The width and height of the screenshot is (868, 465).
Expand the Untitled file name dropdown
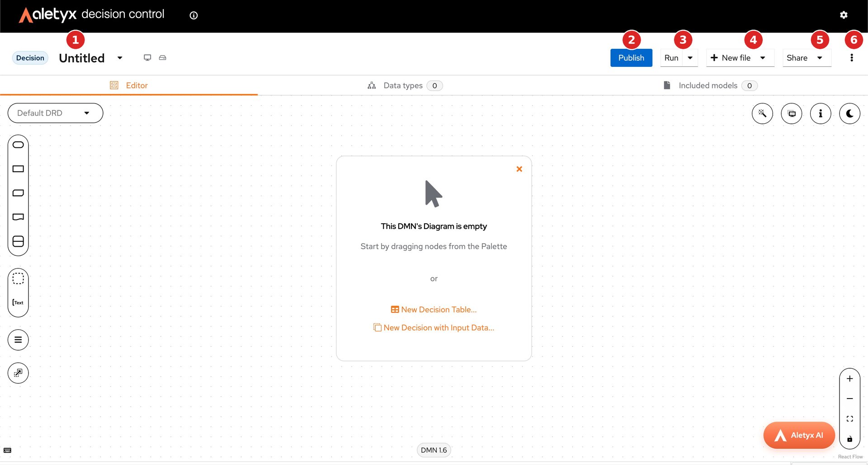[x=120, y=58]
